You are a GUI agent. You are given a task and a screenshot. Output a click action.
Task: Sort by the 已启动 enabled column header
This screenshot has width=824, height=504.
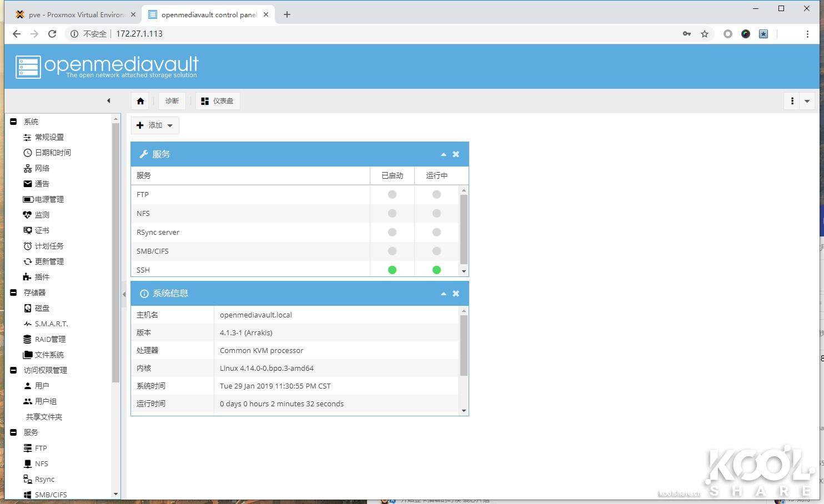tap(393, 175)
